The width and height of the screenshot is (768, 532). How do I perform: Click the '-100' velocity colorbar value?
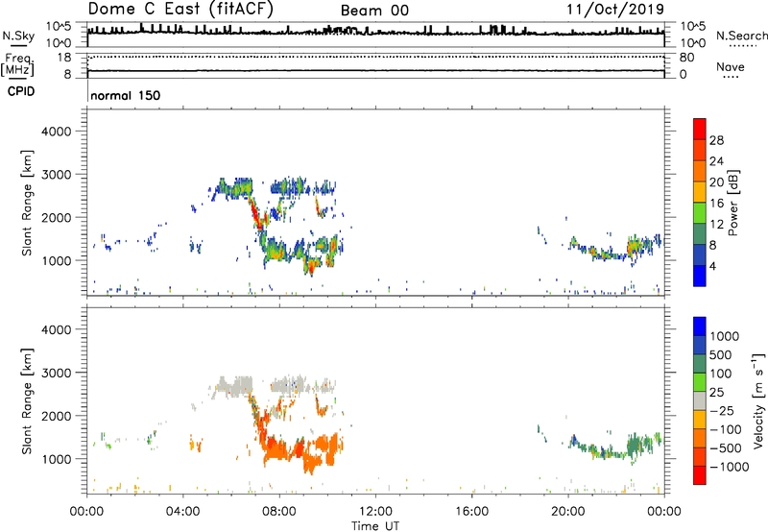(726, 429)
